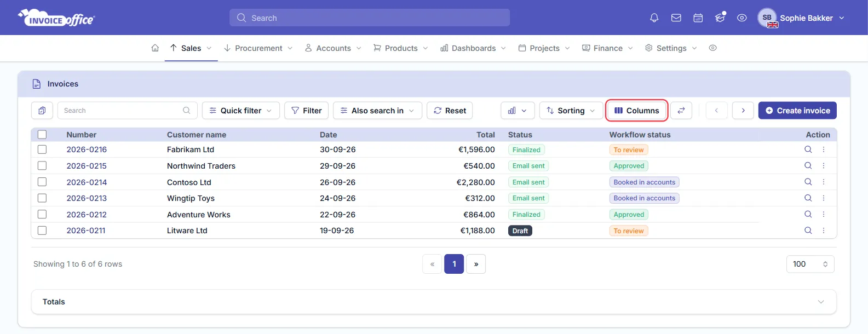Check the box for invoice 2026-0213

42,198
